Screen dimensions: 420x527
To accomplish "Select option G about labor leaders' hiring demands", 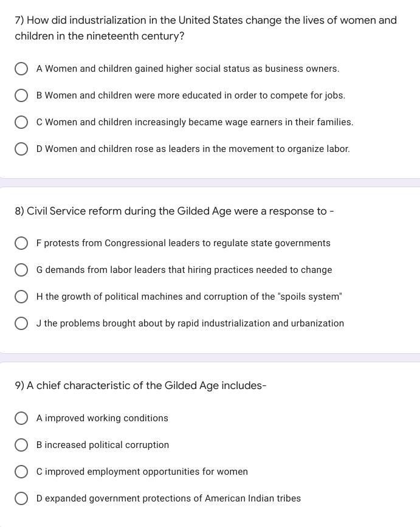I will [x=21, y=270].
